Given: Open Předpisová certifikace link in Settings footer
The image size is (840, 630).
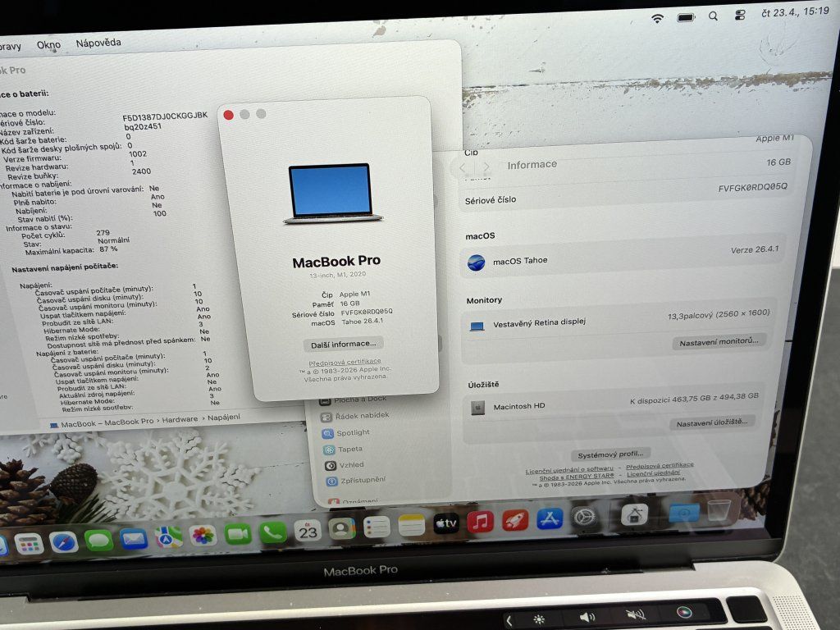Looking at the screenshot, I should 660,466.
